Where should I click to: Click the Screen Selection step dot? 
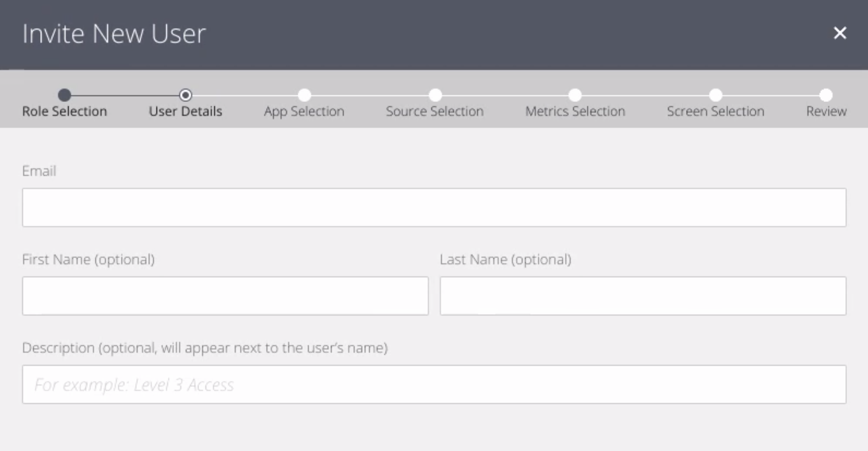pyautogui.click(x=715, y=95)
